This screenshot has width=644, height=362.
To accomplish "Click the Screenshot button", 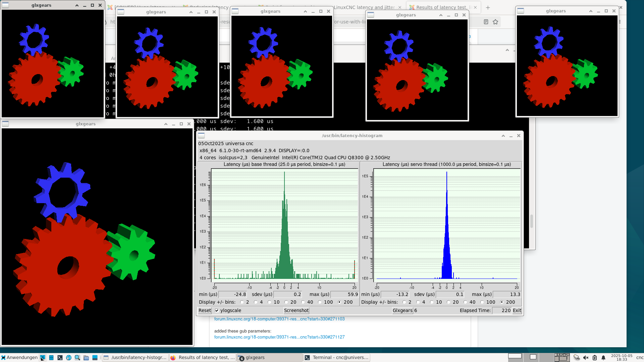I will point(296,311).
